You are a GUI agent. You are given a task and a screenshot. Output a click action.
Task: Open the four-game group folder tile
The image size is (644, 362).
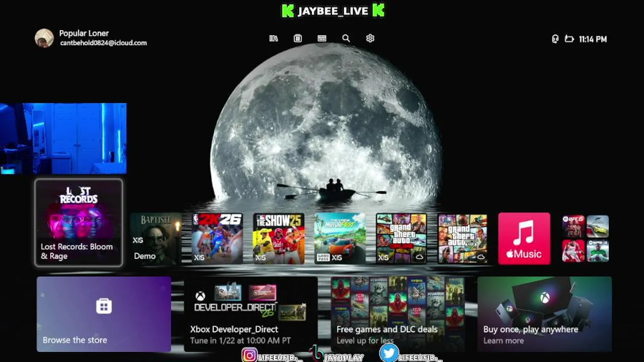point(586,238)
